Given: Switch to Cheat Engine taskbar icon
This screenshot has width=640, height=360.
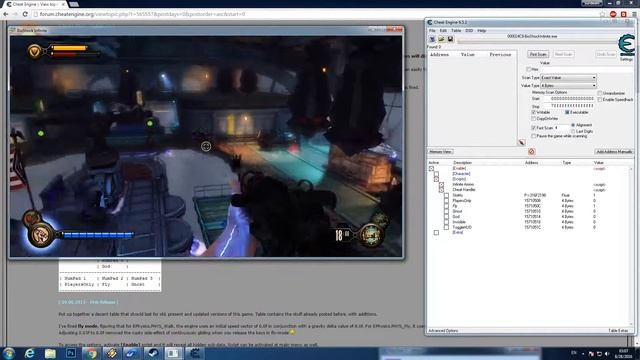Looking at the screenshot, I should point(195,353).
